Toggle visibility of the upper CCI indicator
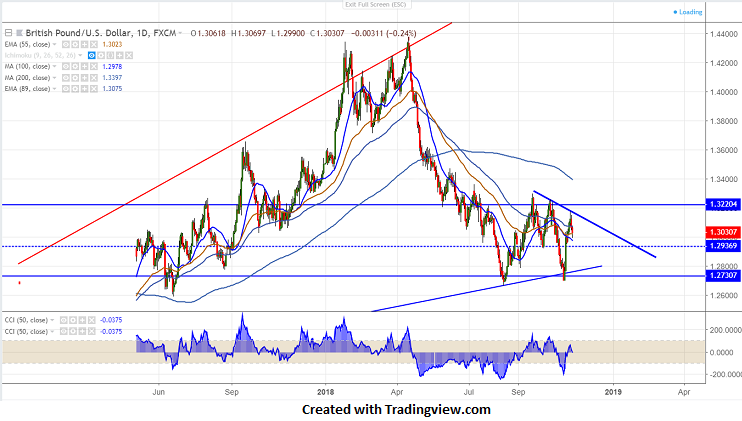Viewport: 742px width, 421px height. 63,320
